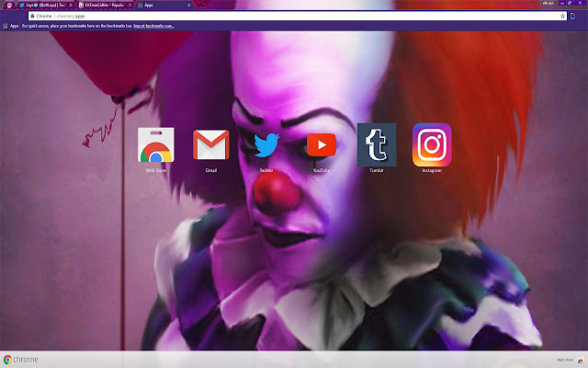Image resolution: width=588 pixels, height=368 pixels.
Task: Switch to the pinned Instagram tab
Action: coord(9,6)
